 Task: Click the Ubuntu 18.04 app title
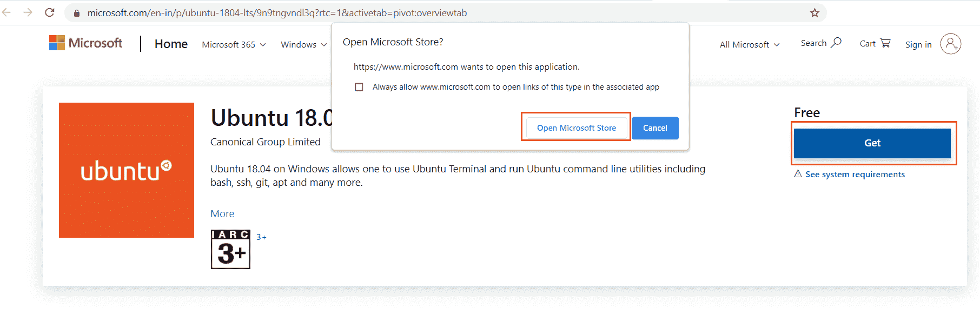(x=272, y=118)
